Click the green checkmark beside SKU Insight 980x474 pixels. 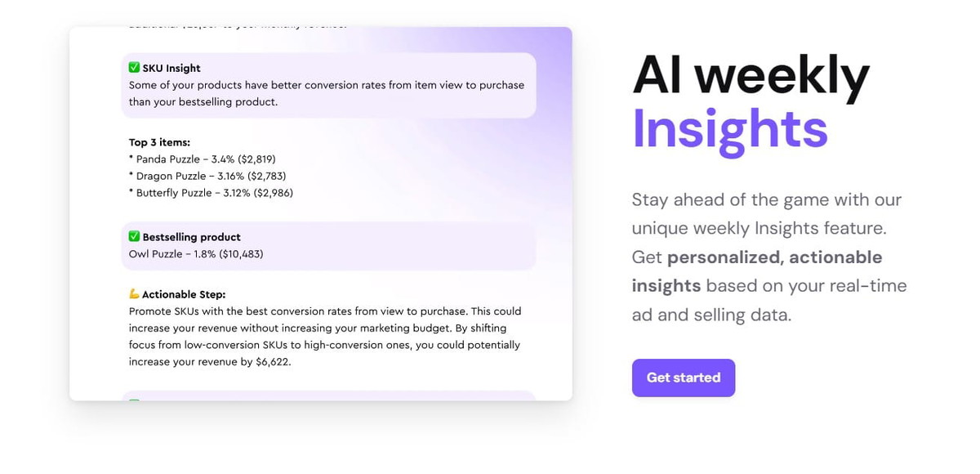135,68
